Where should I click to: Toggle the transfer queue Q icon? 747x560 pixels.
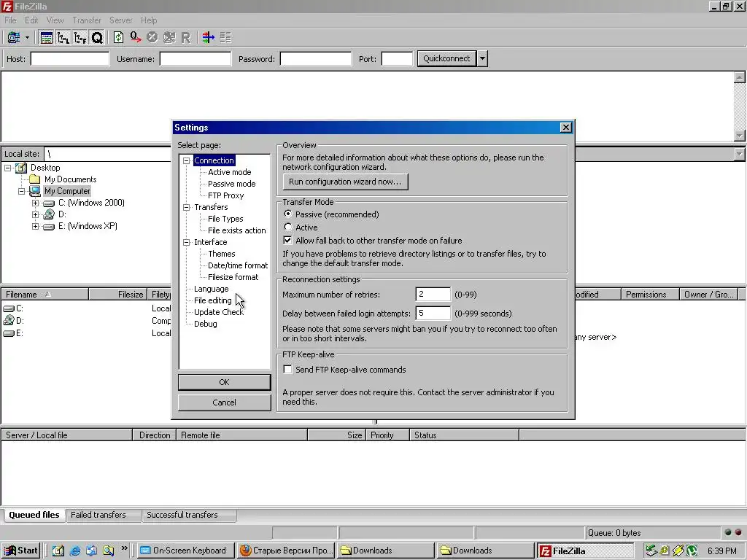97,38
